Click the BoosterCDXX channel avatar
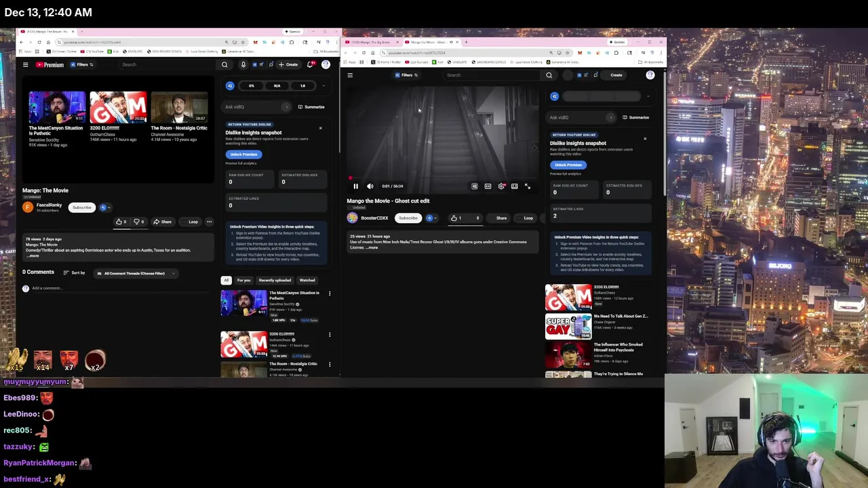This screenshot has width=868, height=488. [x=352, y=218]
